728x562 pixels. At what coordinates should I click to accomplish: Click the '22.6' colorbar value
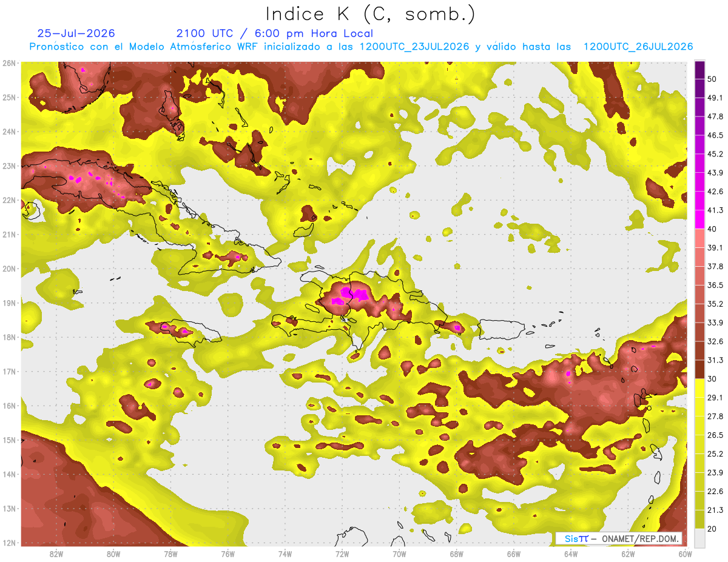715,491
